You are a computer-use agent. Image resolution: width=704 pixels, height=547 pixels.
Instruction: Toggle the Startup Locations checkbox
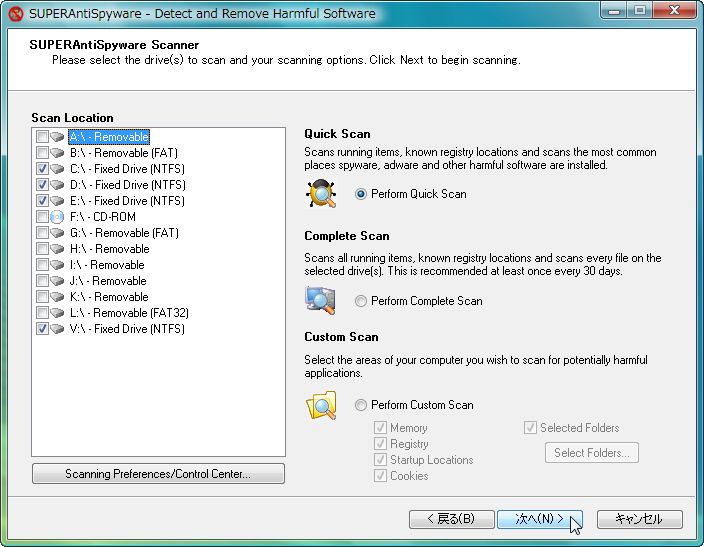point(380,459)
